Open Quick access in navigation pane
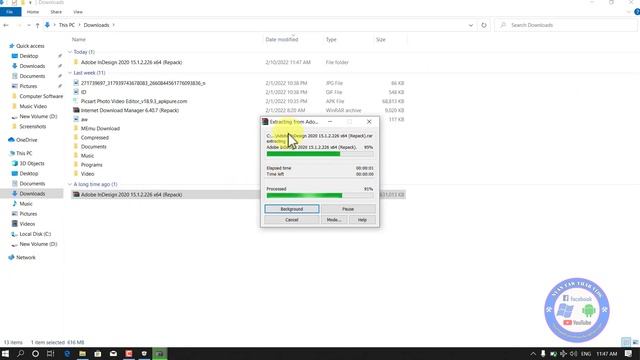The height and width of the screenshot is (360, 640). [30, 46]
